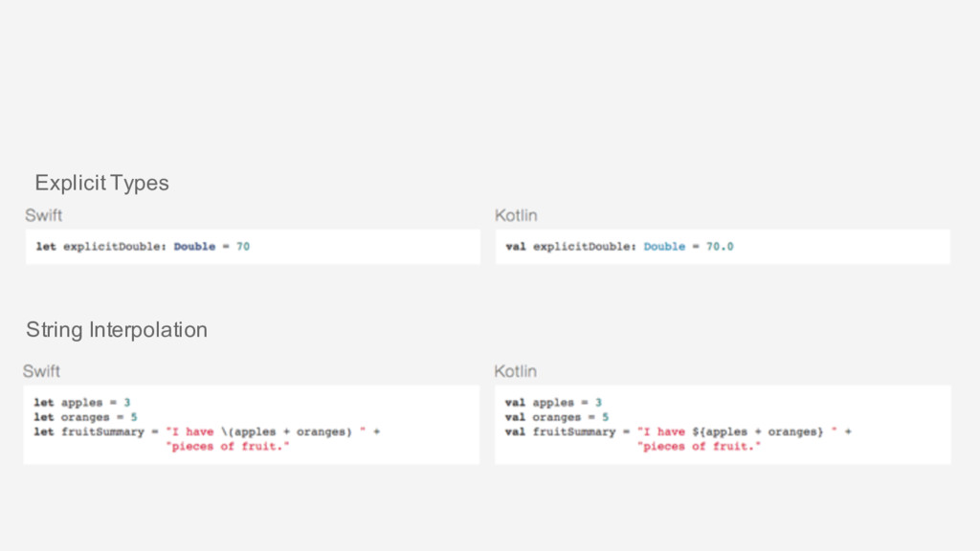Click the Swift 'let apples = 3' line
This screenshot has width=980, height=551.
[82, 403]
